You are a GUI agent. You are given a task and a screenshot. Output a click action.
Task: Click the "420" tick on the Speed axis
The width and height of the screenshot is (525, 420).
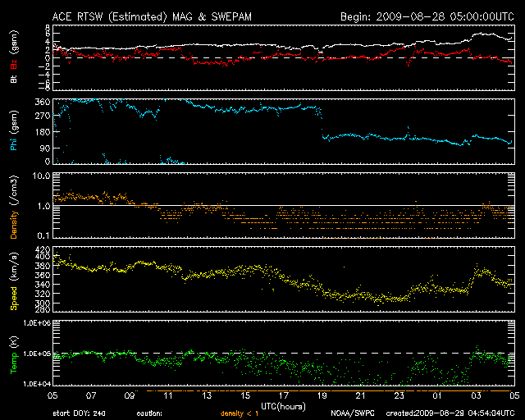coord(43,249)
